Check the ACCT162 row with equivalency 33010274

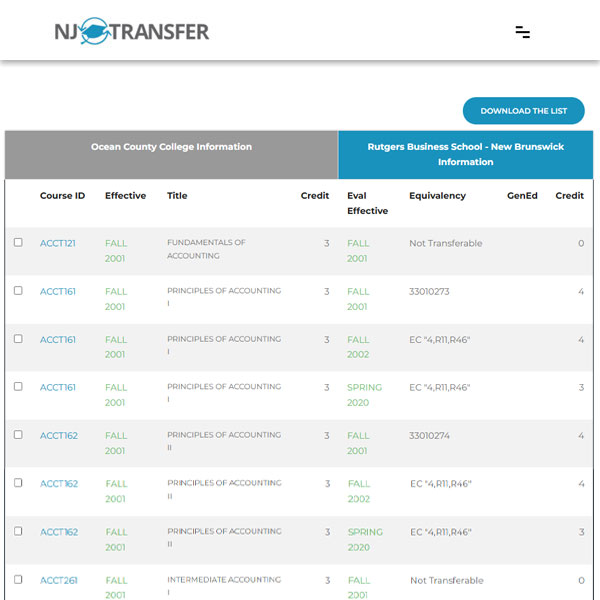[x=18, y=435]
